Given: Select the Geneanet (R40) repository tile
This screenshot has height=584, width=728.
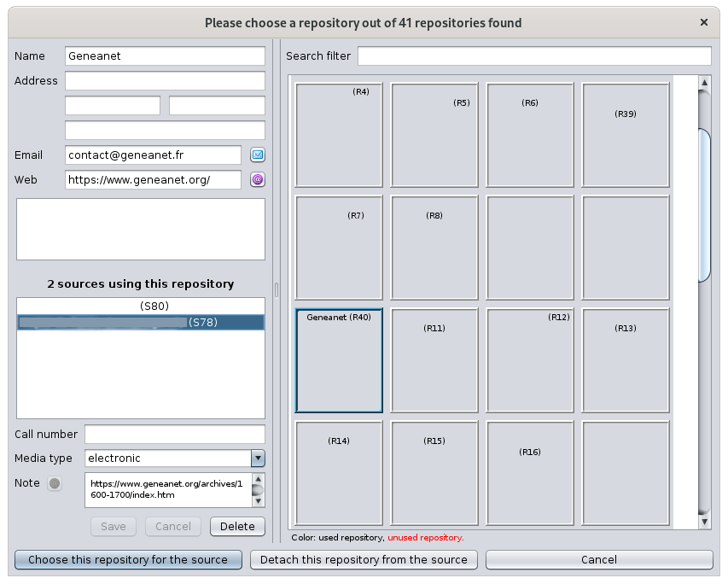Looking at the screenshot, I should pyautogui.click(x=339, y=360).
